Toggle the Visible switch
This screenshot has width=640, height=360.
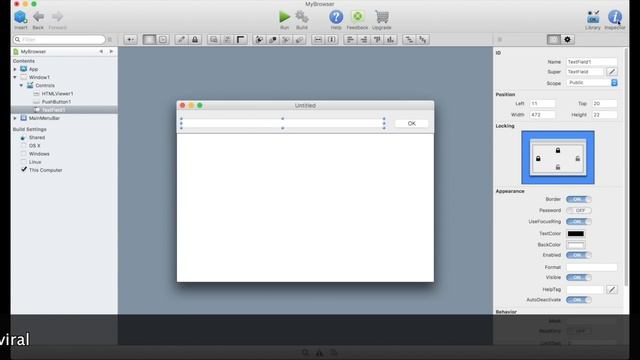(x=578, y=278)
